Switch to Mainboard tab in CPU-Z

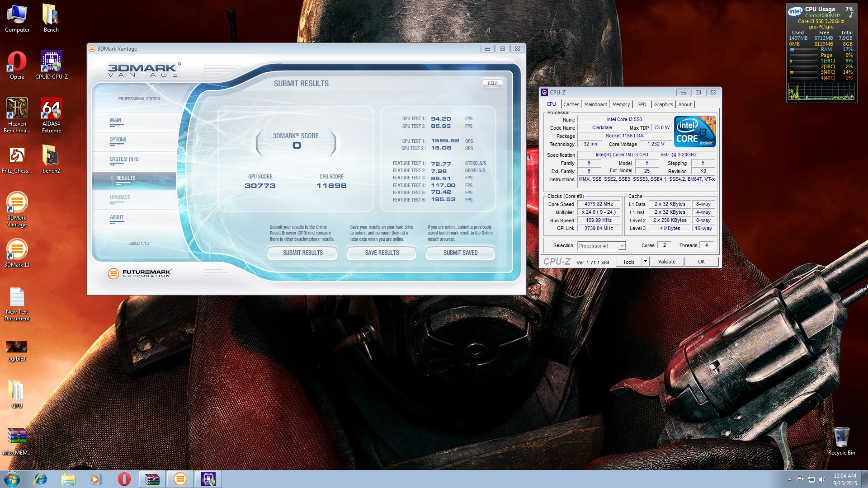click(x=596, y=104)
